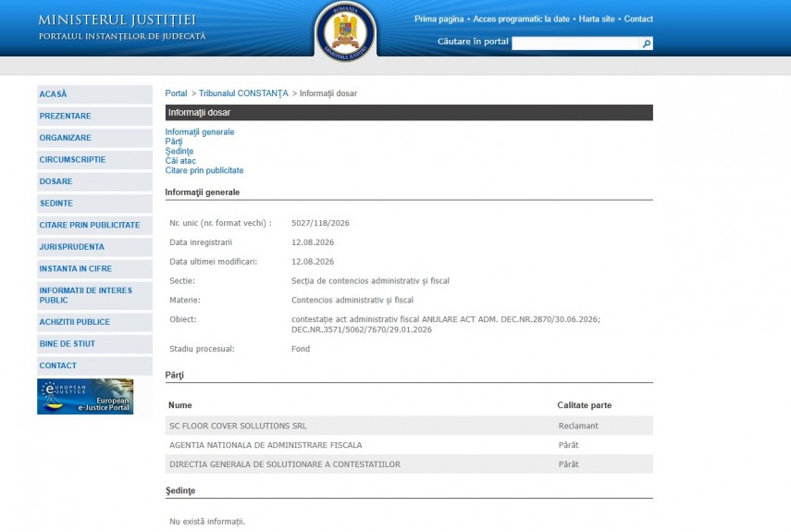This screenshot has width=791, height=532.
Task: Click the Obiect text 'contestație act administrativ fiscal'
Action: [355, 319]
